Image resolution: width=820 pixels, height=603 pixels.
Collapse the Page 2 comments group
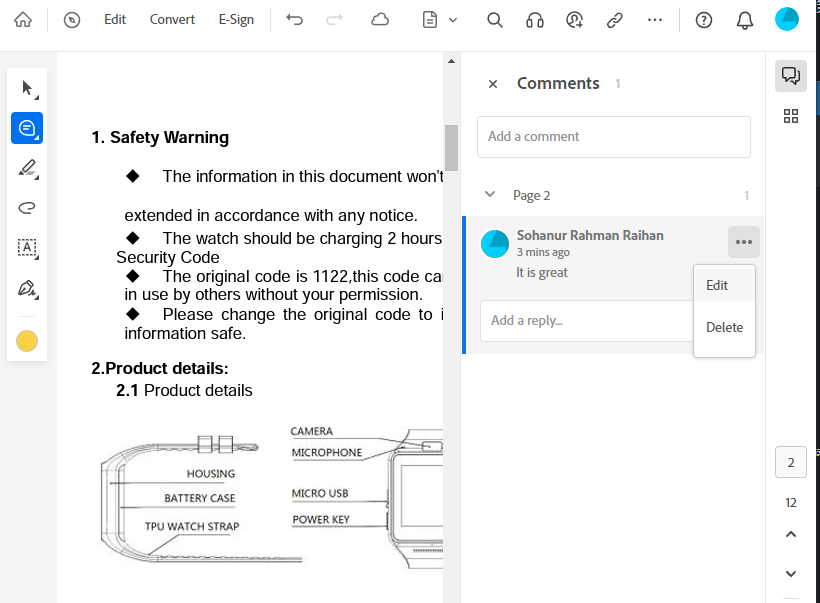[490, 195]
